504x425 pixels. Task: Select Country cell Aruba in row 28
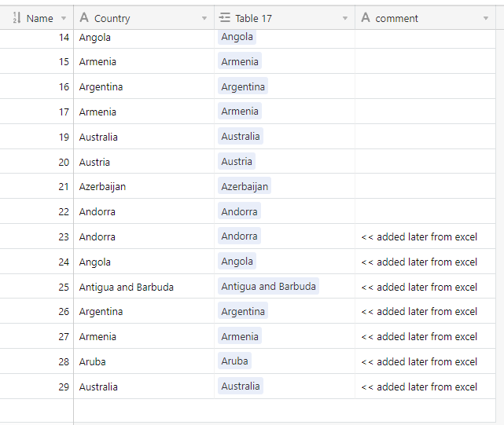pyautogui.click(x=144, y=361)
